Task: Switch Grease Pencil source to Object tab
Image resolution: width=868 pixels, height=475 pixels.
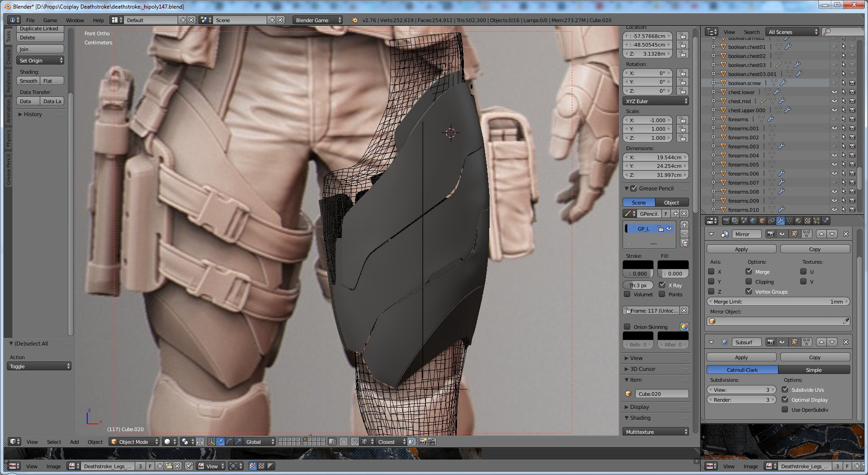Action: (672, 202)
